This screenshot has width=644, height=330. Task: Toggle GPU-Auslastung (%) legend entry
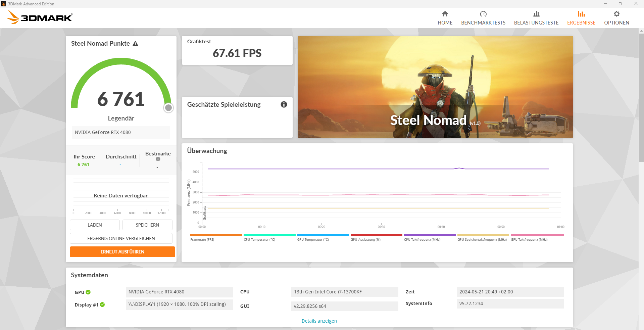pyautogui.click(x=376, y=238)
